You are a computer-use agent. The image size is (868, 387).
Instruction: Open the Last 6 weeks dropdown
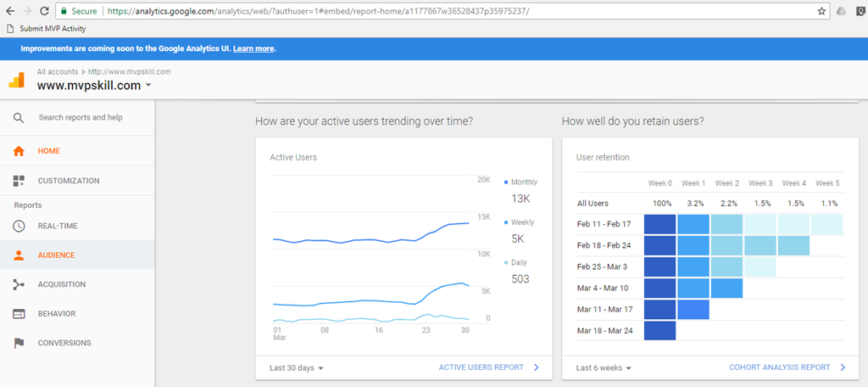point(604,367)
